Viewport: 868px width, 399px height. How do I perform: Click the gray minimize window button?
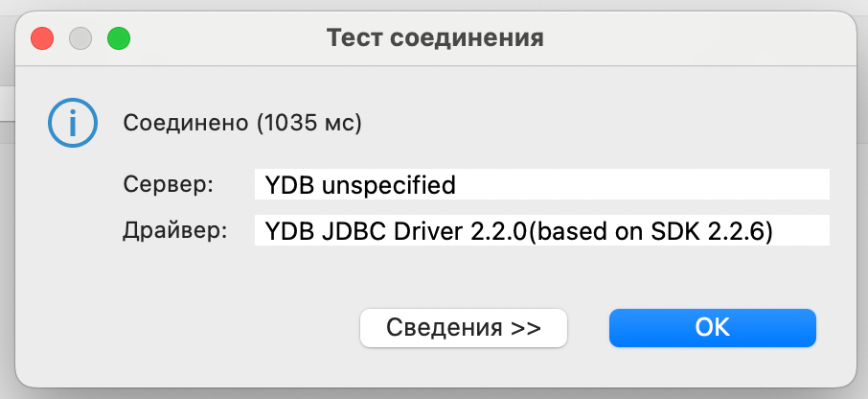click(80, 39)
